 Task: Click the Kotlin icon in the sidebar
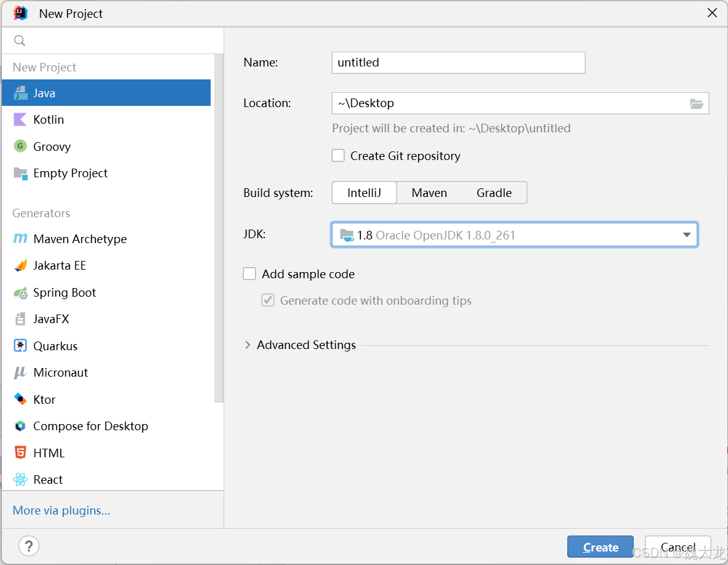coord(20,119)
